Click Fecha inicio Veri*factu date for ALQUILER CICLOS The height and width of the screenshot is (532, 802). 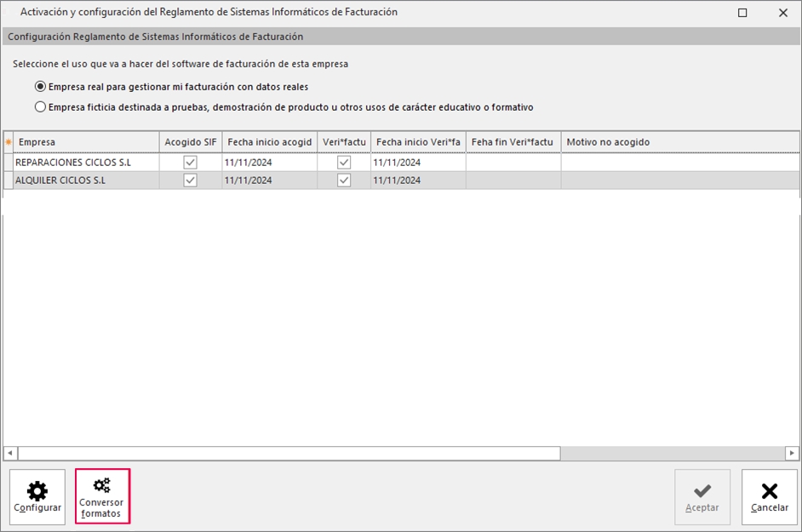click(x=418, y=180)
